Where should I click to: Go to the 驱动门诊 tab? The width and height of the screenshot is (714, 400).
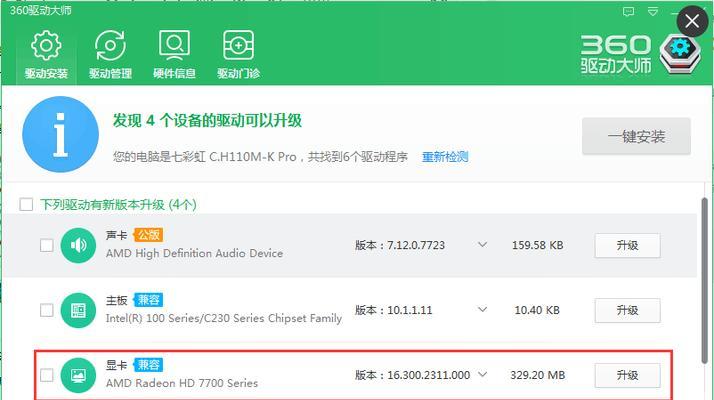click(x=239, y=55)
